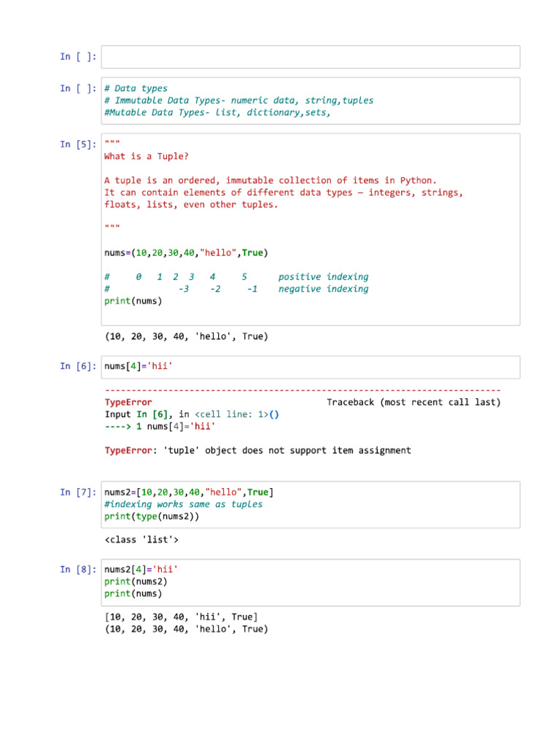Click print(nums2) in cell In [8]
Viewport: 560px width, 747px height.
click(136, 581)
